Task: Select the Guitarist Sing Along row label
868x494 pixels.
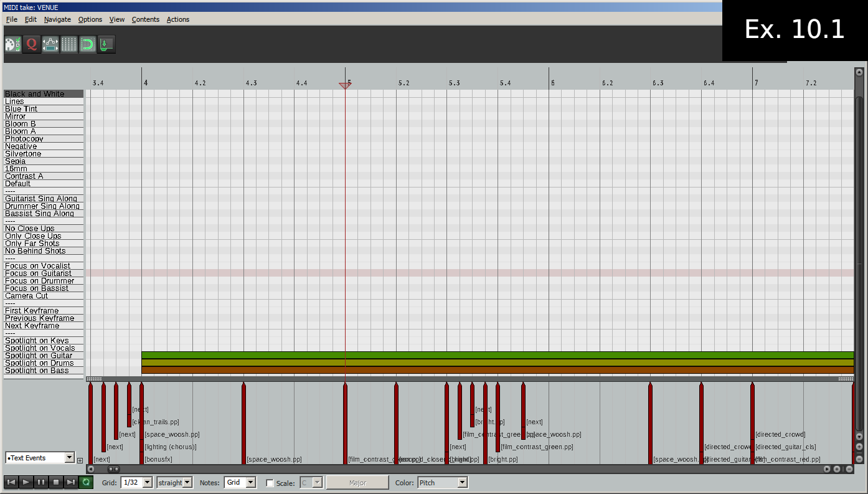Action: point(44,198)
